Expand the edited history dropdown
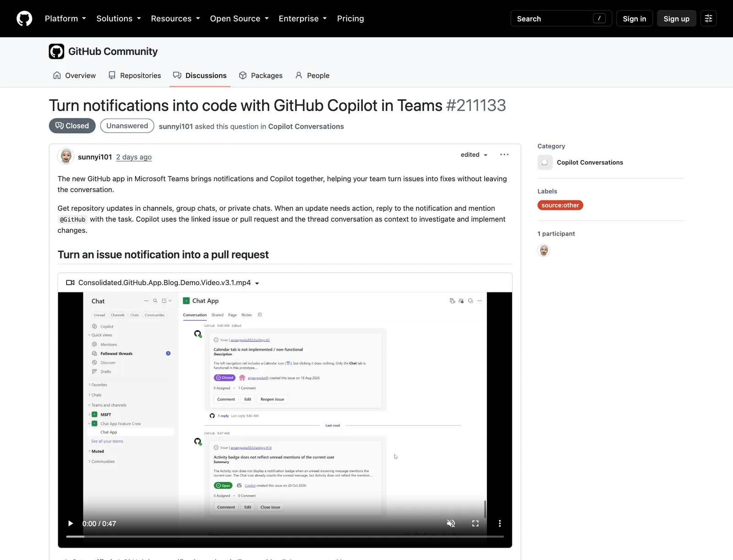This screenshot has width=733, height=560. (474, 155)
